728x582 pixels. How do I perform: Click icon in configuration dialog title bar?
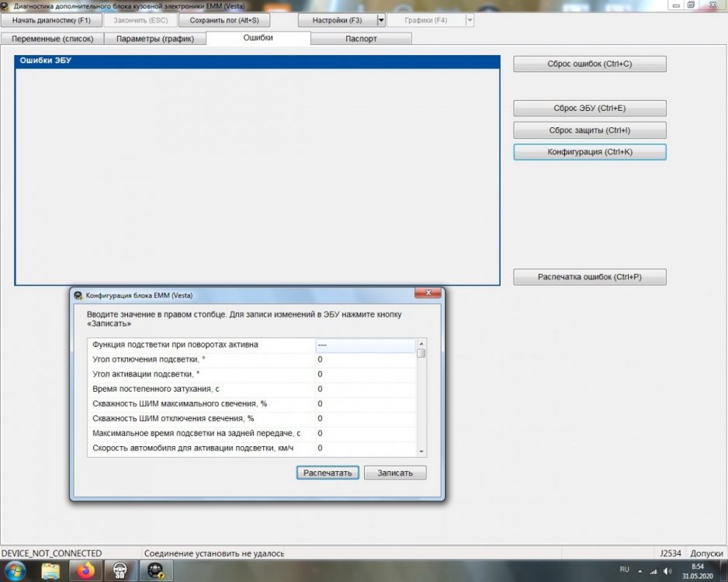tap(78, 295)
